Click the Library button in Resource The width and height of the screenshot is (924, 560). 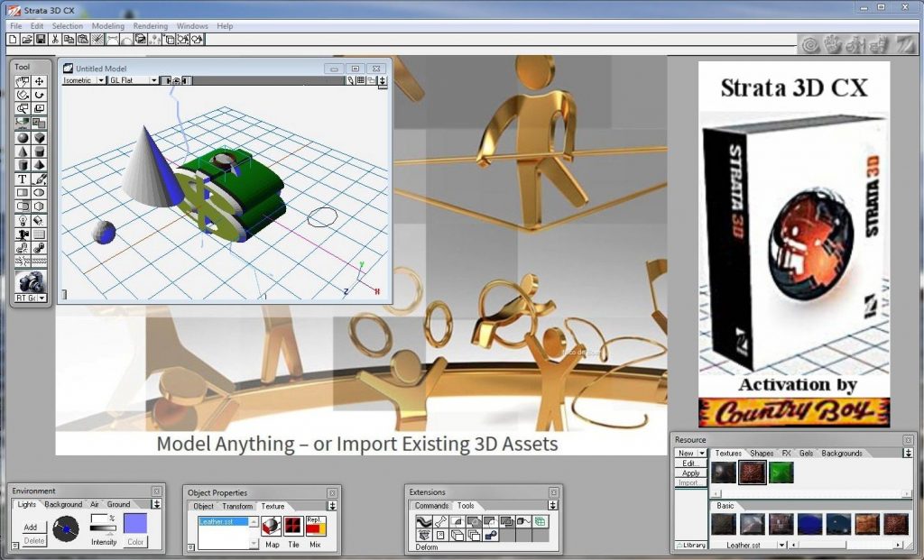(690, 546)
